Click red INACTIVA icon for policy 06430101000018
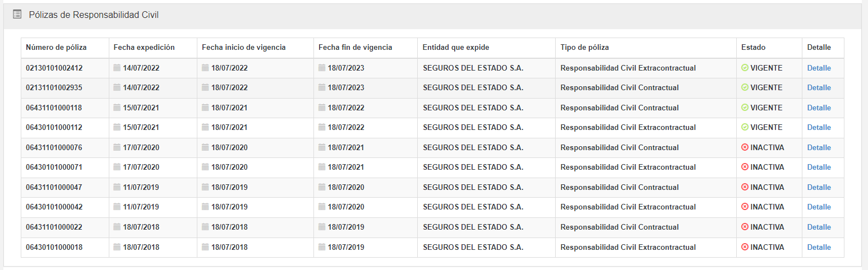This screenshot has height=270, width=868. 745,247
